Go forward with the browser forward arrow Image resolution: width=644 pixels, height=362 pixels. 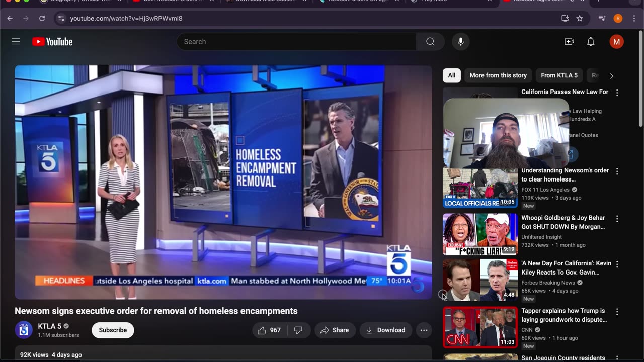(26, 18)
